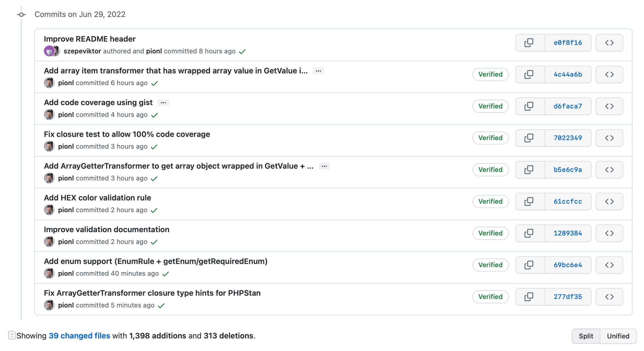Switch diff view to Split

[586, 336]
